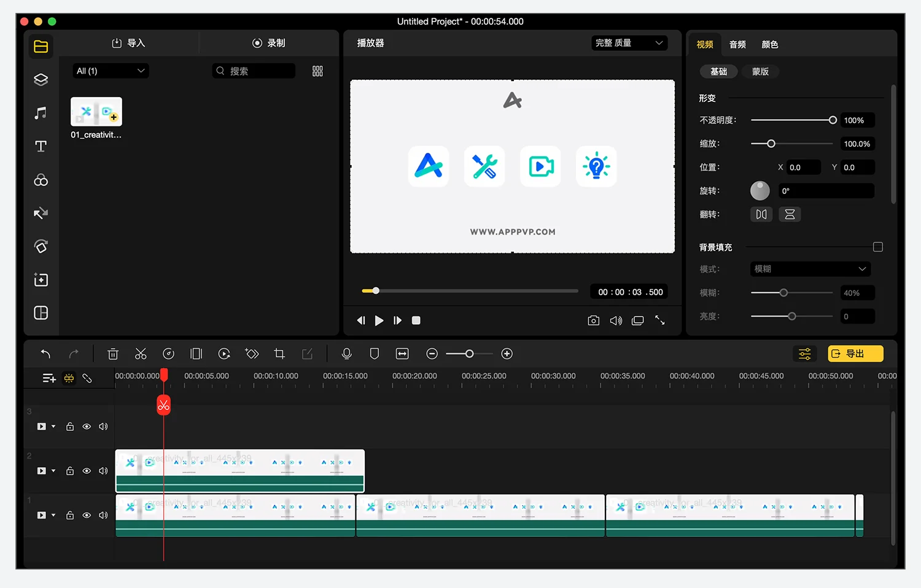Viewport: 921px width, 588px height.
Task: Hide track 2 with eye icon
Action: coord(87,471)
